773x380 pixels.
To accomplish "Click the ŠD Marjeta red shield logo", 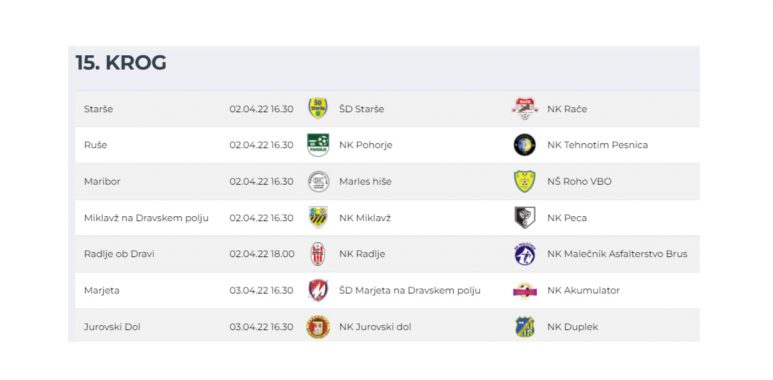I will (x=318, y=290).
